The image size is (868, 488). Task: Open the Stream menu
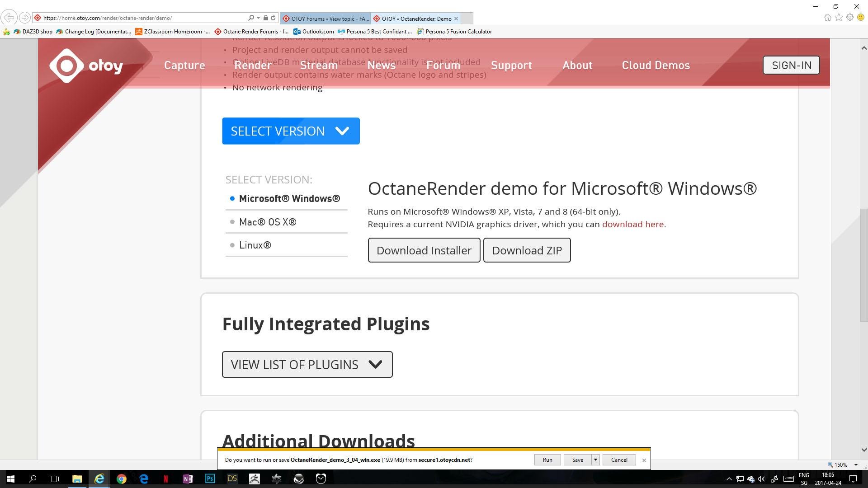pyautogui.click(x=319, y=65)
